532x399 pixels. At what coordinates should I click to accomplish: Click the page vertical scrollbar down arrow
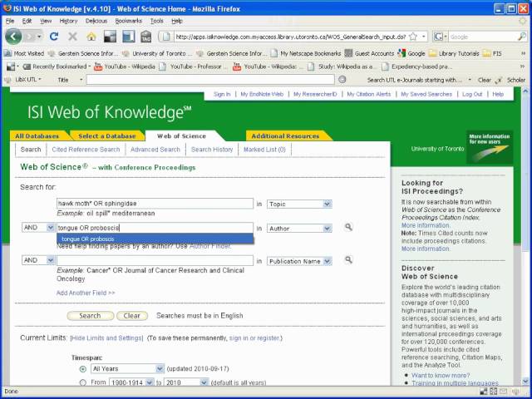pyautogui.click(x=525, y=381)
